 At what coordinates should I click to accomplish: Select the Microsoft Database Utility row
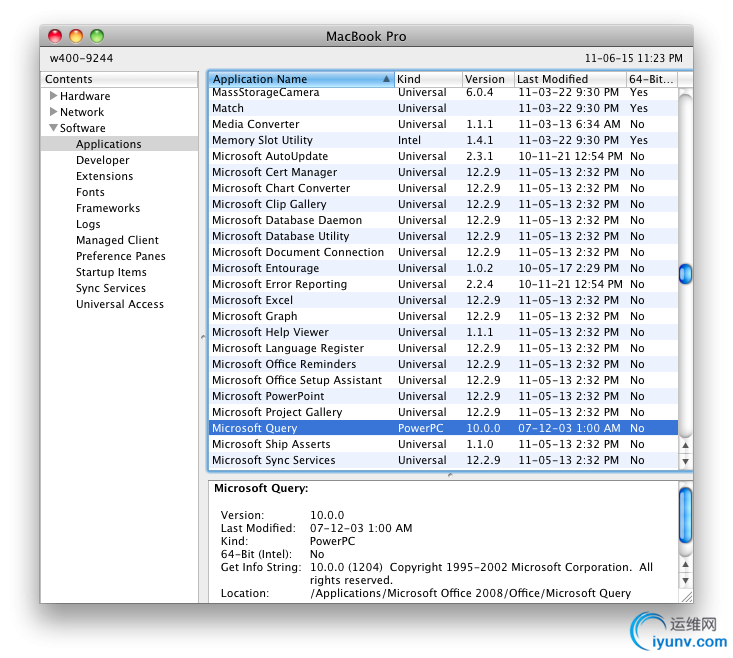[x=443, y=236]
